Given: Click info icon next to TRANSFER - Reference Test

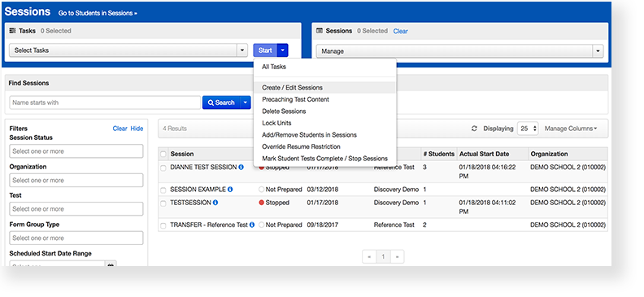Looking at the screenshot, I should 252,225.
